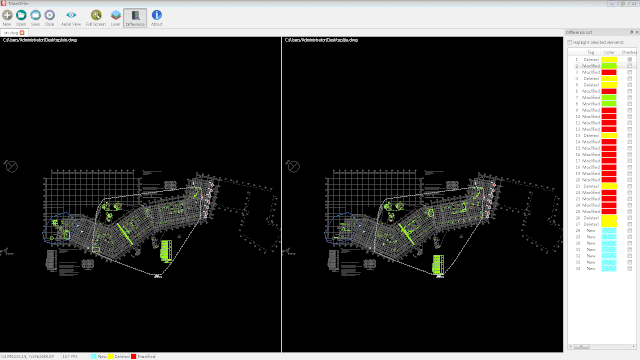The image size is (640, 360).
Task: Toggle the Difference compare tool
Action: [135, 18]
